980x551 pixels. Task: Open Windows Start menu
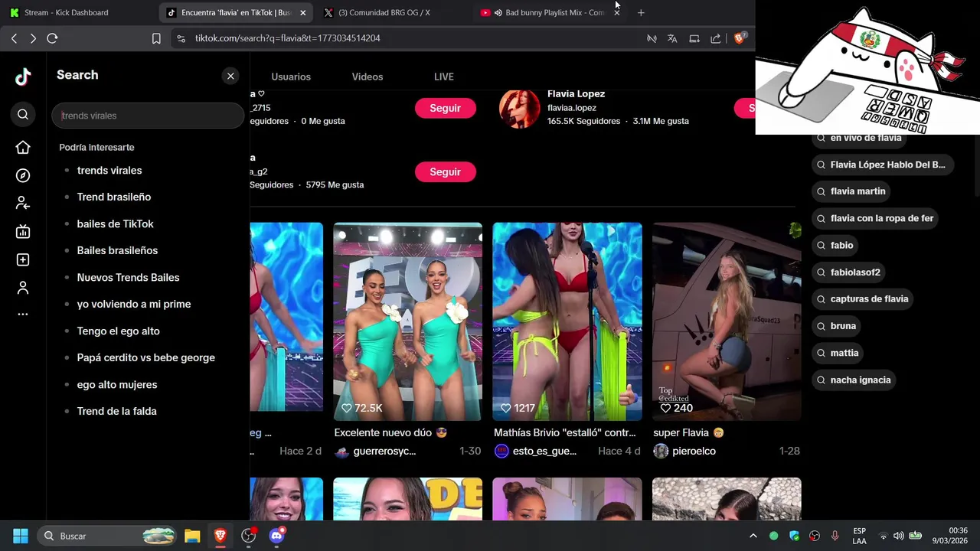21,536
